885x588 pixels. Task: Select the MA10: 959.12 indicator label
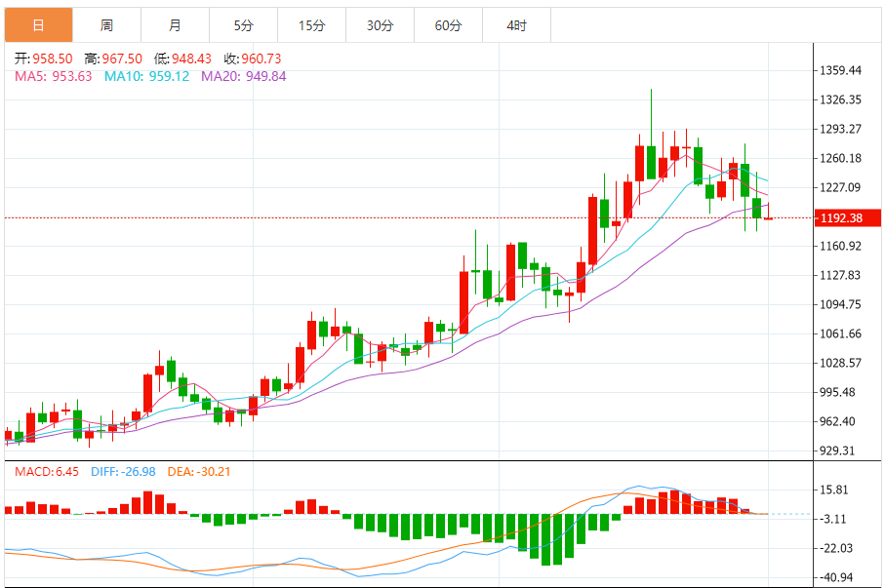click(x=146, y=76)
